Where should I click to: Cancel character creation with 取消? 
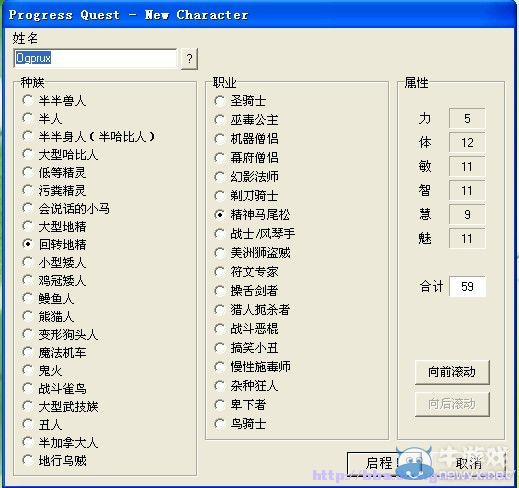point(469,463)
